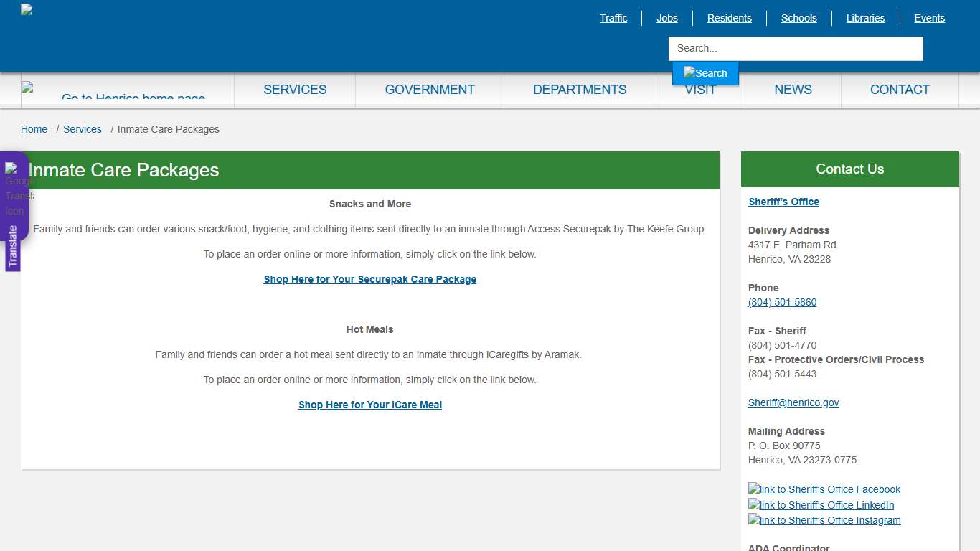The image size is (980, 551).
Task: Shop Here for Your Securepak Care Package
Action: click(x=369, y=279)
